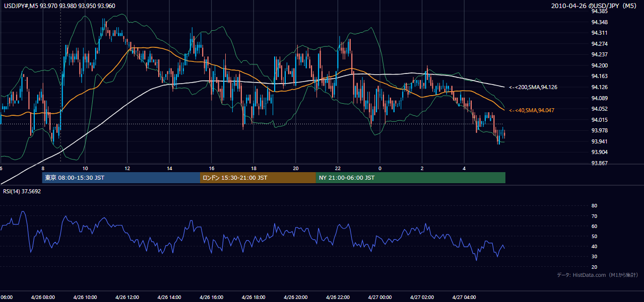
Task: Click time axis date label 4/27 04:00
Action: 464,297
